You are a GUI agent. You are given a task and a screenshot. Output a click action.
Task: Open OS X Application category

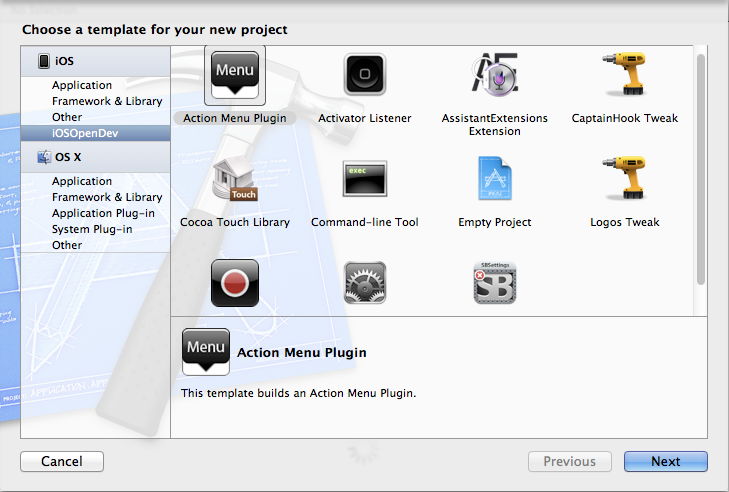95,181
